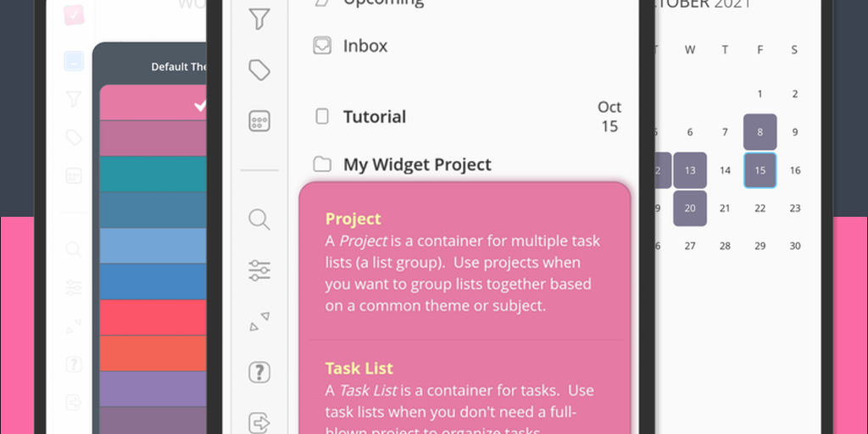Image resolution: width=868 pixels, height=434 pixels.
Task: Open the Tutorial task list
Action: 374,117
